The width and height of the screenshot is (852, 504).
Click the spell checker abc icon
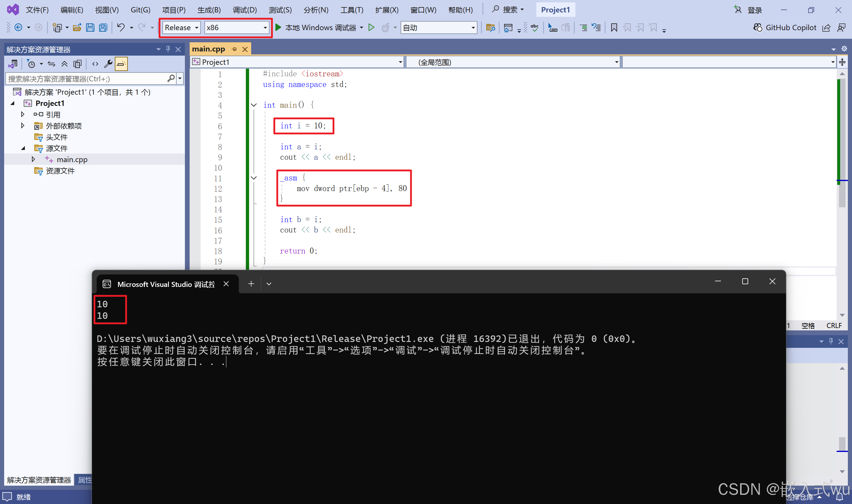point(534,28)
